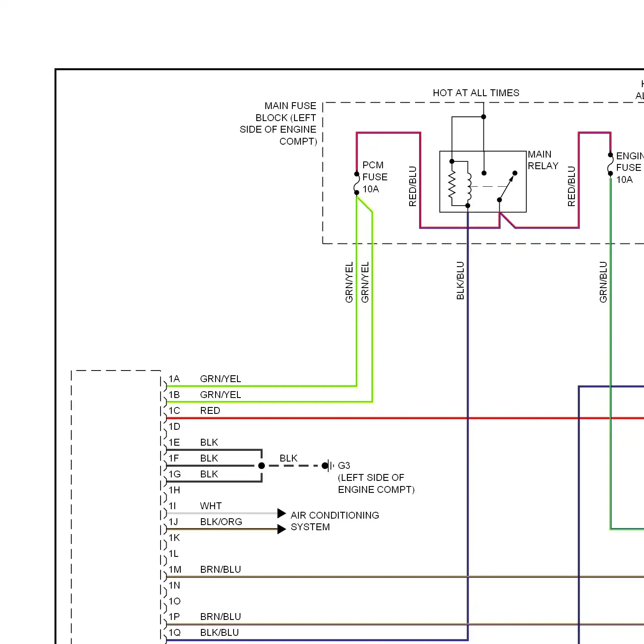644x644 pixels.
Task: Click the power junction dot above relay
Action: [x=483, y=117]
